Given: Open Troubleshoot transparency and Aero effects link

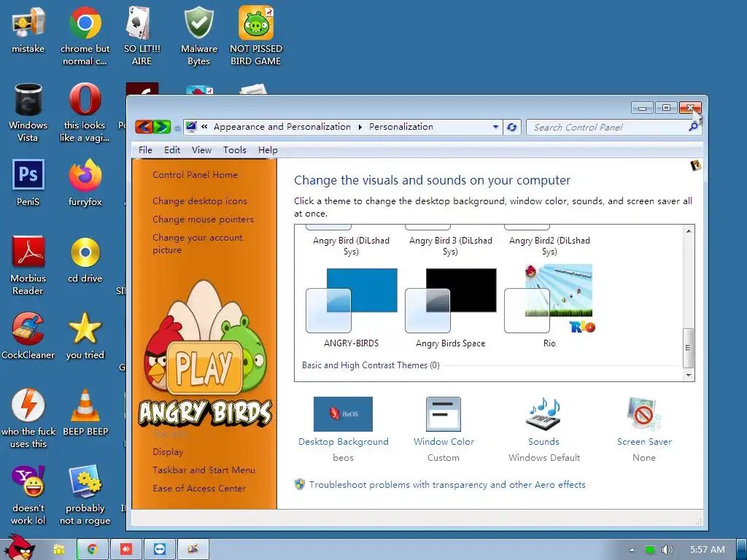Looking at the screenshot, I should pos(447,485).
